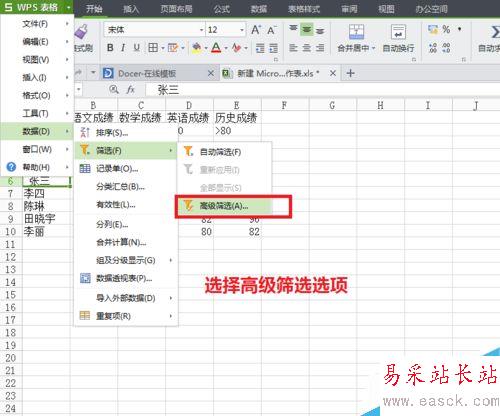Open the 编辑(E) menu

click(x=37, y=42)
